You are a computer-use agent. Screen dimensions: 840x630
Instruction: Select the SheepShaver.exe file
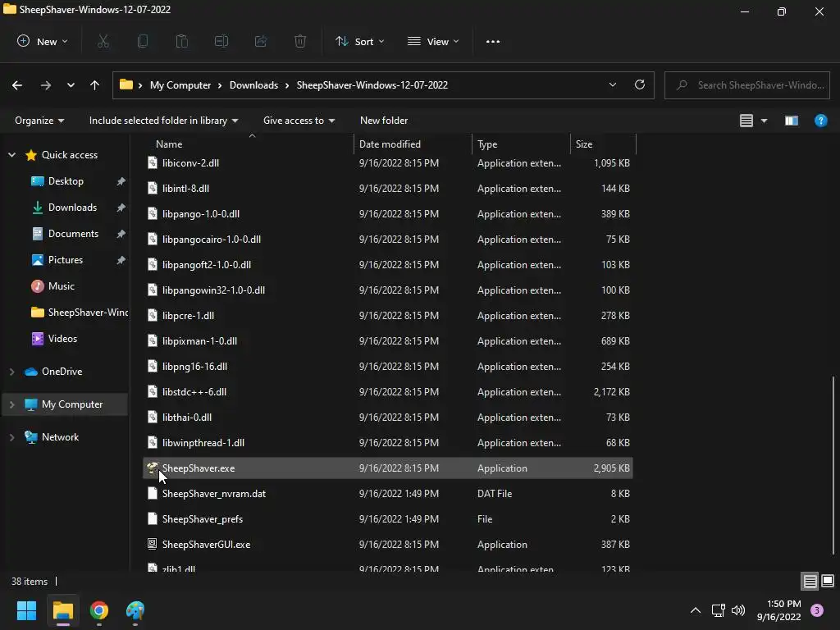387,468
